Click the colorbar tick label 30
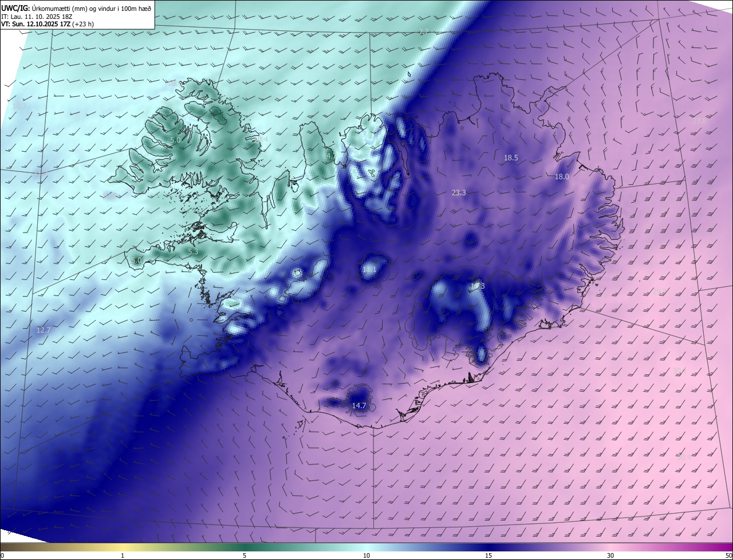 pos(610,555)
